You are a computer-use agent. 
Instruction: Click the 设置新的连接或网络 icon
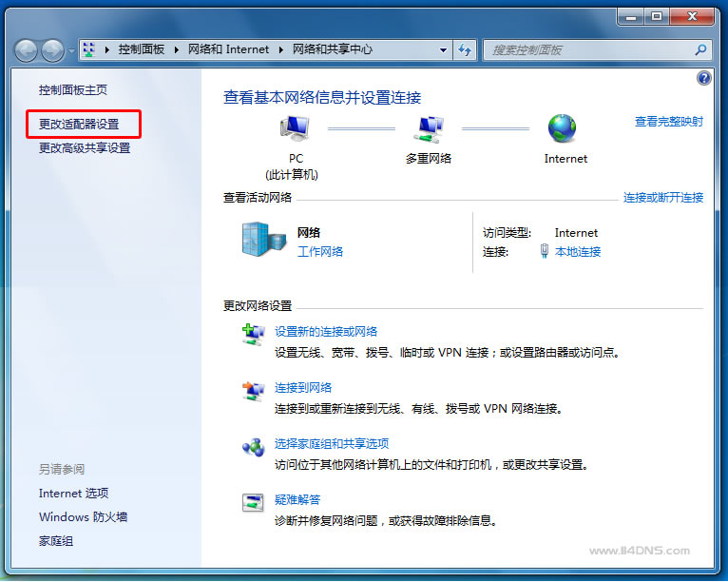tap(253, 335)
